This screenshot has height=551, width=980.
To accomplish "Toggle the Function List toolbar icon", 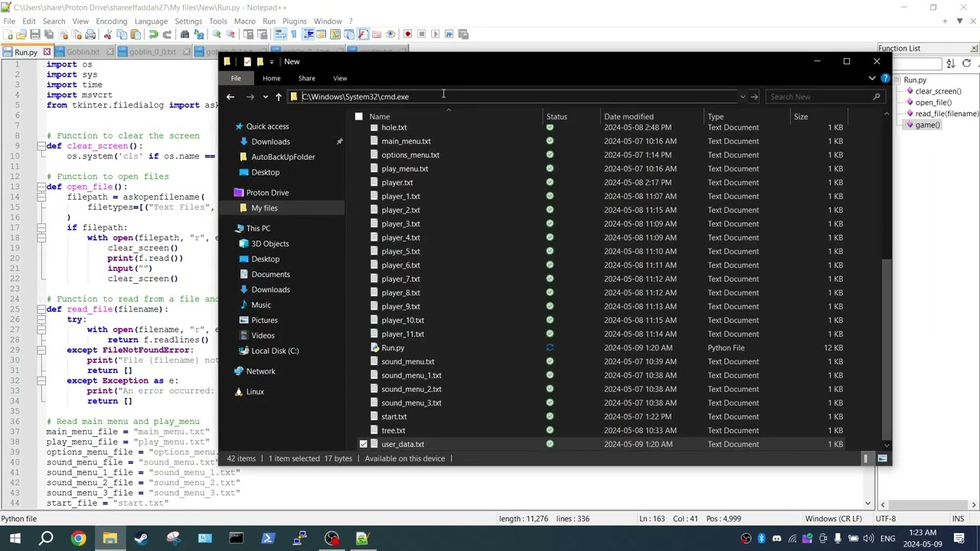I will (x=363, y=34).
